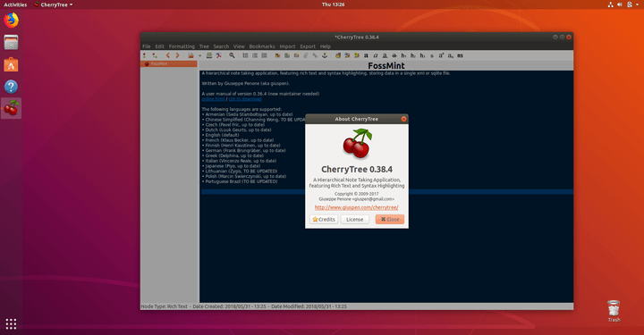Image resolution: width=644 pixels, height=335 pixels.
Task: Insert file attachment with paperclip icon
Action: (x=306, y=55)
